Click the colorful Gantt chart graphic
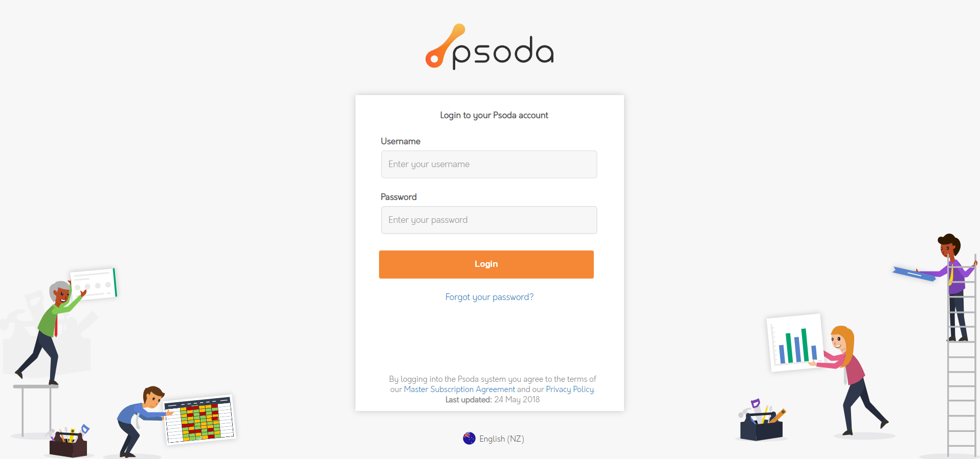Viewport: 980px width, 459px height. click(198, 419)
